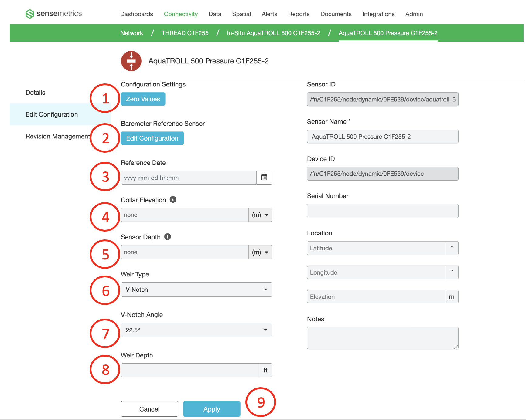Click the Notes resize handle
This screenshot has width=526, height=420.
pos(456,347)
